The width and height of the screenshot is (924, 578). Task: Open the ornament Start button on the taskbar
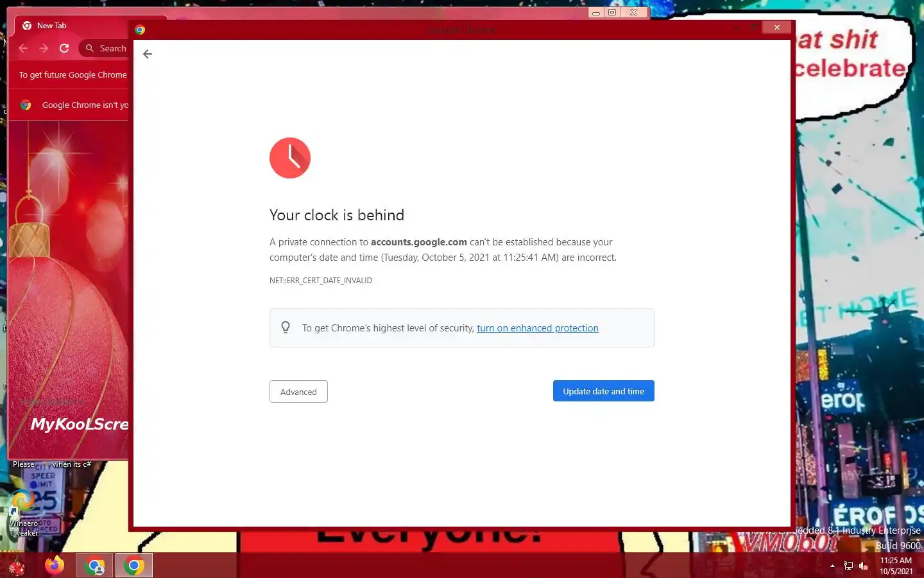(16, 566)
